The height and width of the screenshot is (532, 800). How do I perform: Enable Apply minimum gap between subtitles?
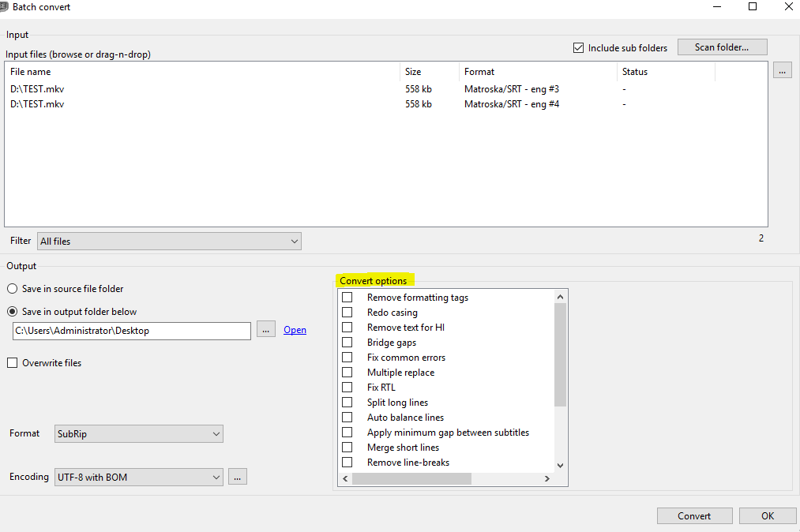pos(347,432)
